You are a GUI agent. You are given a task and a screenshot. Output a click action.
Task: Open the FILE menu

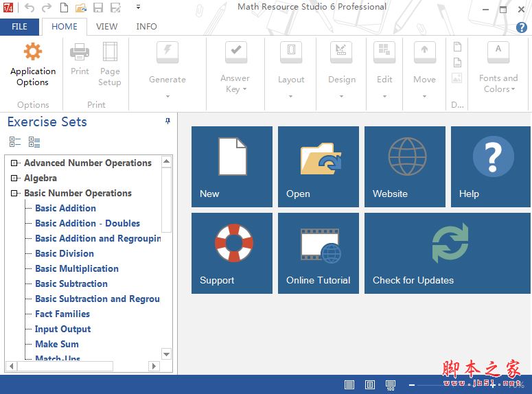tap(19, 27)
